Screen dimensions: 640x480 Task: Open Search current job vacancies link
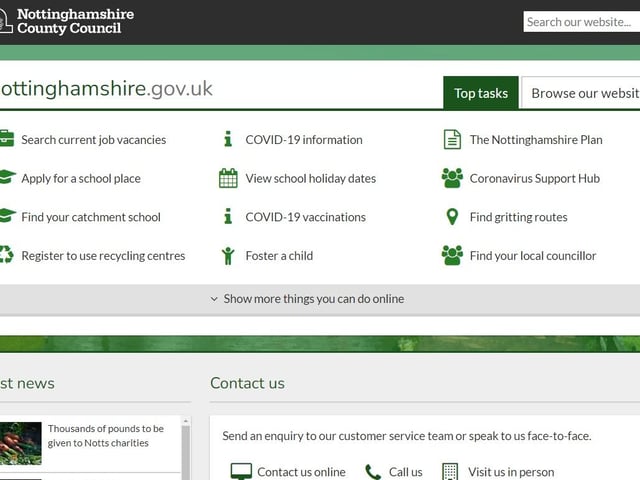(x=93, y=140)
